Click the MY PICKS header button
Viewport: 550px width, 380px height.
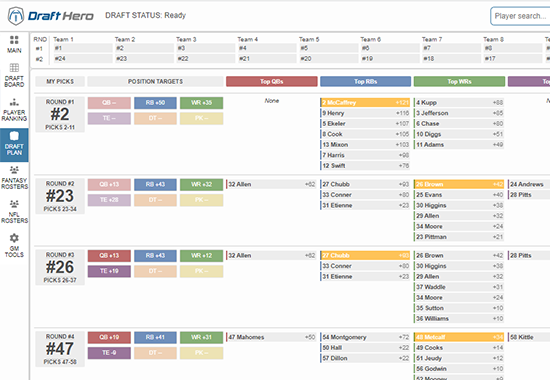point(60,81)
